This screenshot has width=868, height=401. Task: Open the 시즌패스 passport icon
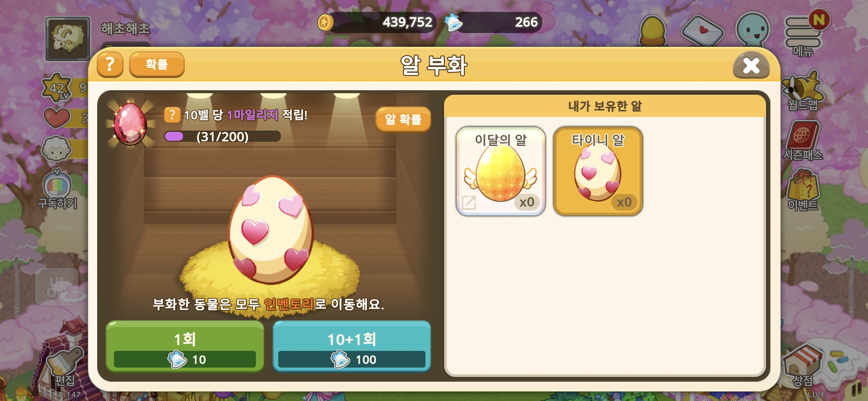(x=803, y=140)
